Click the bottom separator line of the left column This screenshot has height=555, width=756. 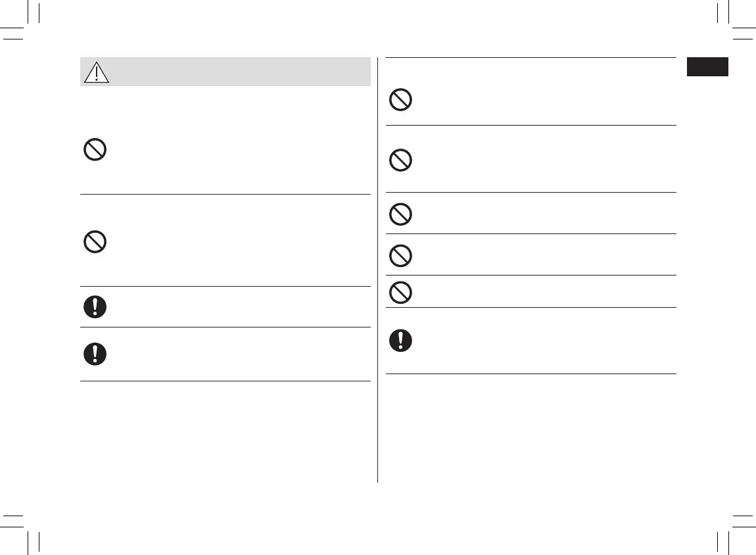click(225, 381)
